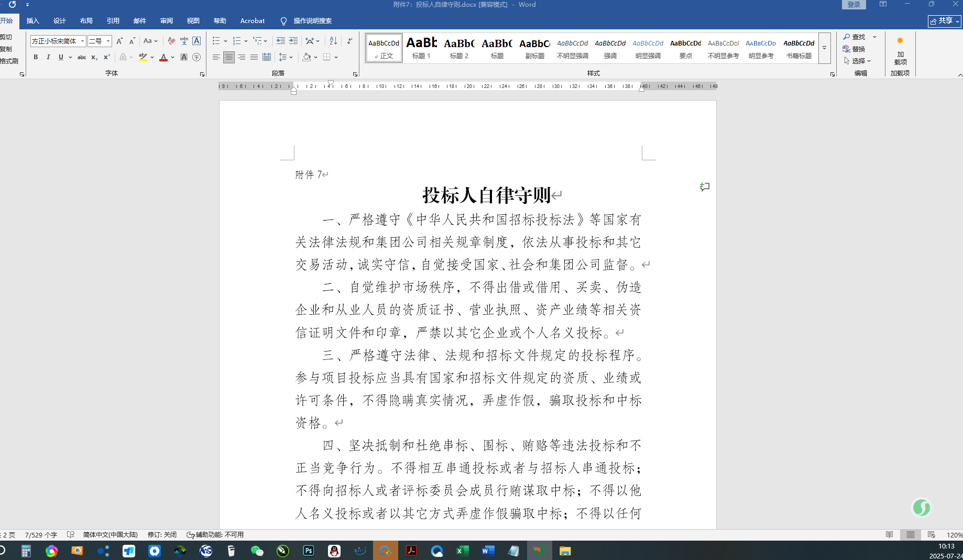Open the phonetic guide (wén) tool
The height and width of the screenshot is (560, 963).
coord(184,41)
